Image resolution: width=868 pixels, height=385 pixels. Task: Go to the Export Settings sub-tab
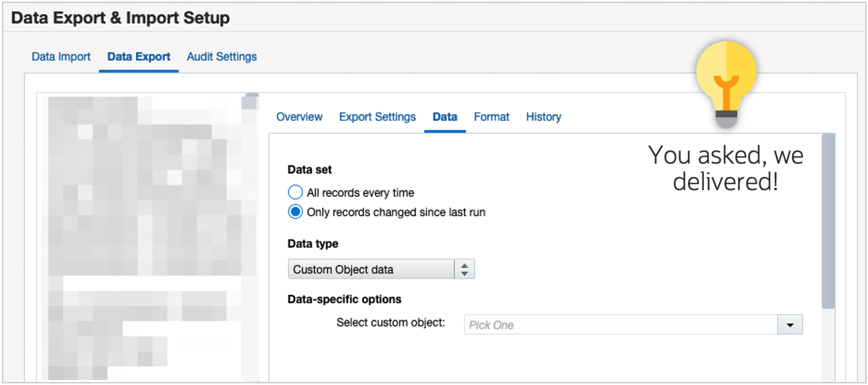(377, 117)
